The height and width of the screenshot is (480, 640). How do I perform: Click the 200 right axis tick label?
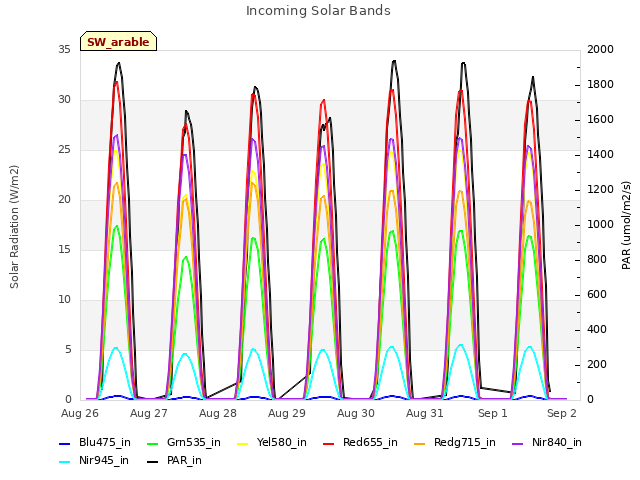[x=597, y=365]
